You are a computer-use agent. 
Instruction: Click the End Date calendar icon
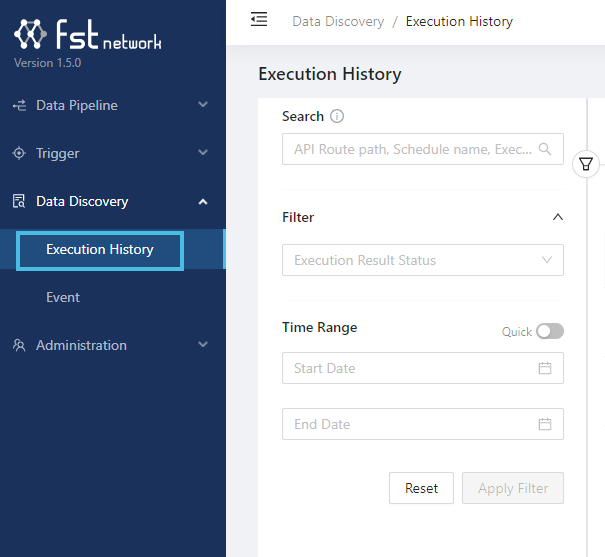[545, 424]
